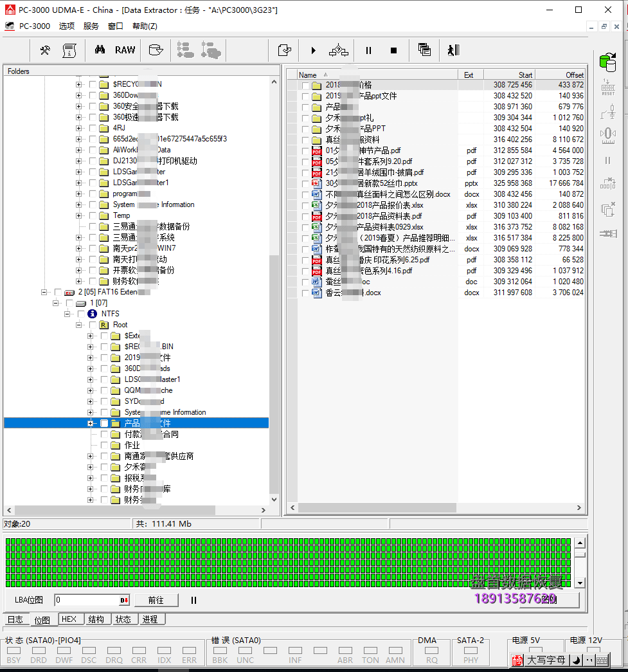This screenshot has height=672, width=628.
Task: Open the binoculars search tool
Action: point(100,50)
